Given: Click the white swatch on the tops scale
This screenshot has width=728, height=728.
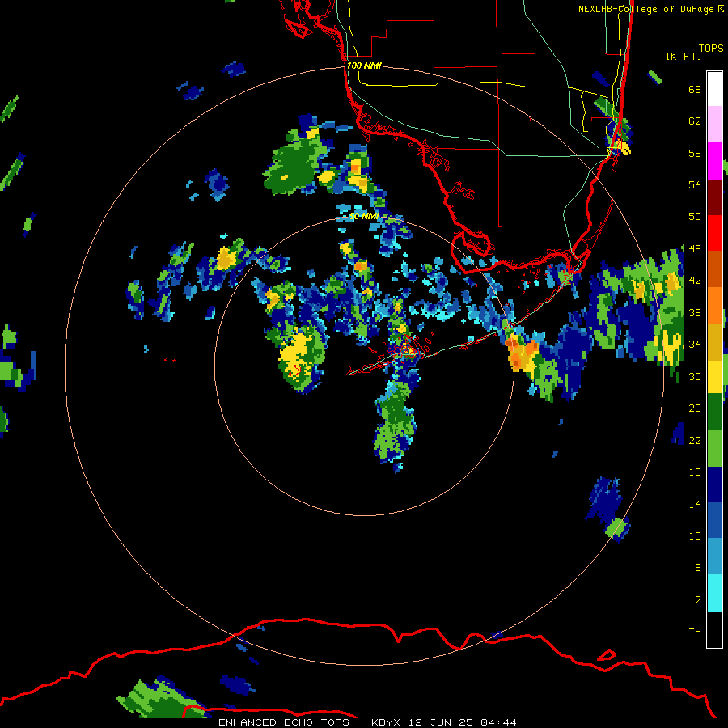Looking at the screenshot, I should click(714, 89).
